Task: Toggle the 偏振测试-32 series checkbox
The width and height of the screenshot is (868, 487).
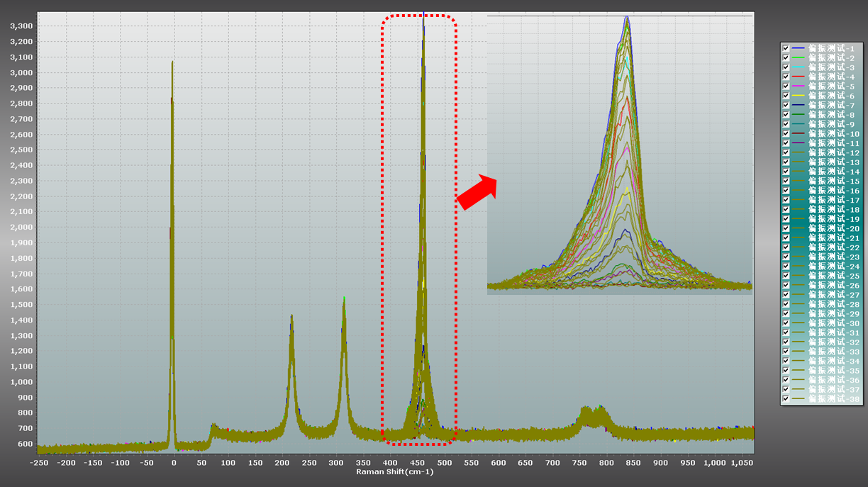Action: tap(786, 342)
